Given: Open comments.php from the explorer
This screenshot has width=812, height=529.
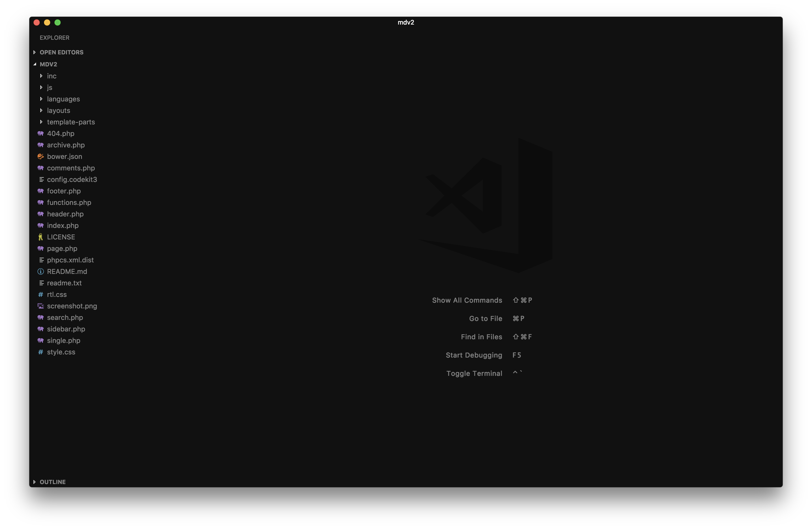Looking at the screenshot, I should [x=71, y=168].
